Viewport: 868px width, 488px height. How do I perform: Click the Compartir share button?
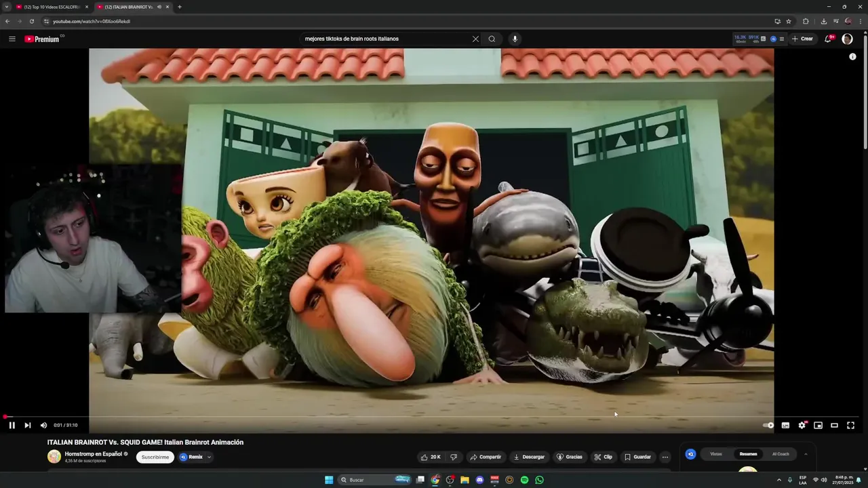pyautogui.click(x=486, y=457)
